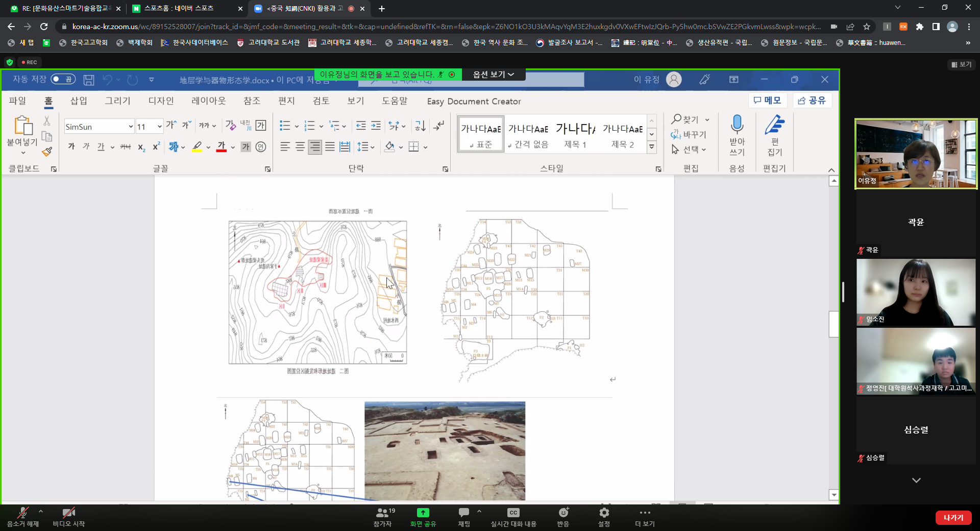The image size is (980, 531).
Task: Click the Share button in Word
Action: [x=812, y=101]
